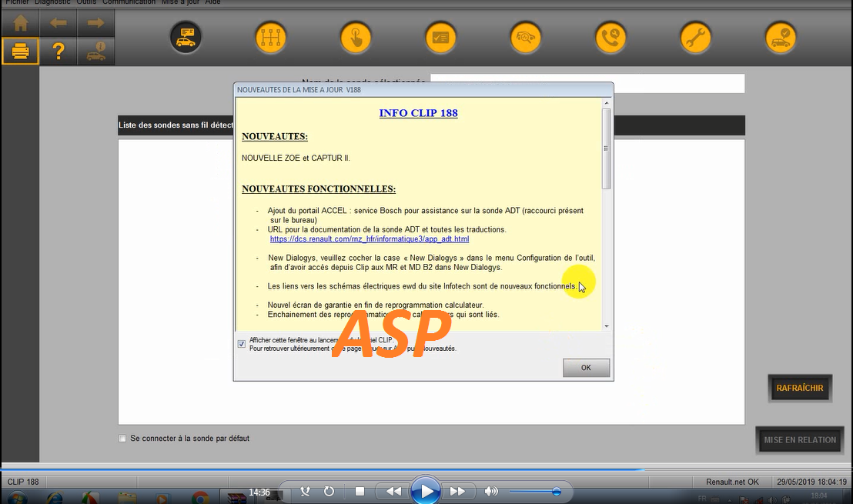Click the back arrow toolbar icon
The width and height of the screenshot is (853, 504).
coord(59,23)
